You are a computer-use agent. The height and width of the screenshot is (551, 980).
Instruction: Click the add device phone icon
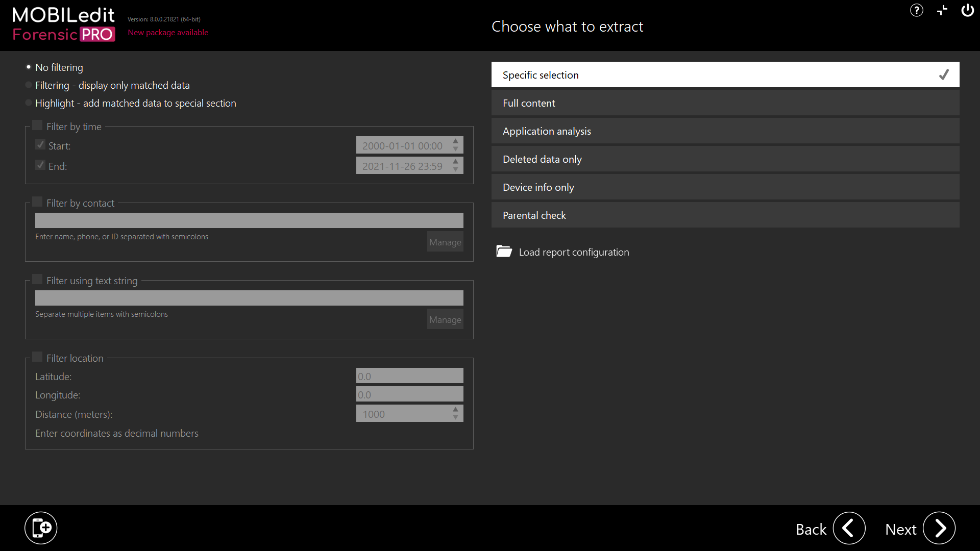click(41, 528)
